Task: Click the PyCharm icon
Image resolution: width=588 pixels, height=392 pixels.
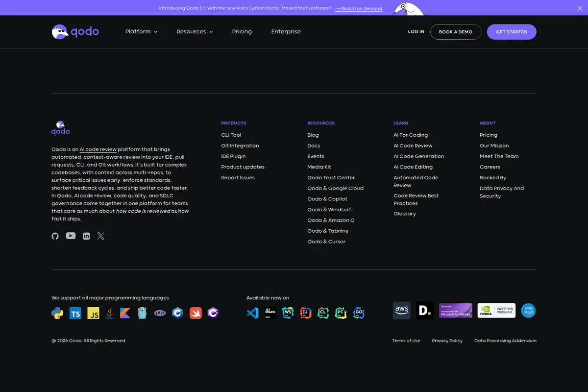Action: (341, 313)
